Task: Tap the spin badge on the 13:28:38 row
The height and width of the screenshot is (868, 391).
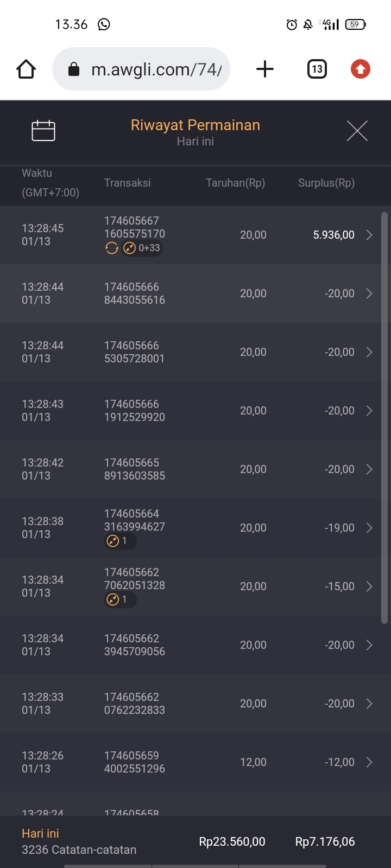Action: [x=119, y=541]
